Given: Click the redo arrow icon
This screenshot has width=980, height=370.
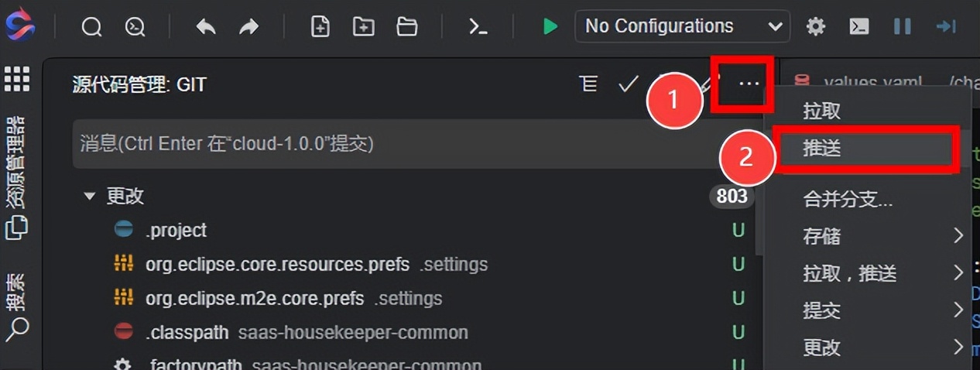Looking at the screenshot, I should tap(248, 27).
